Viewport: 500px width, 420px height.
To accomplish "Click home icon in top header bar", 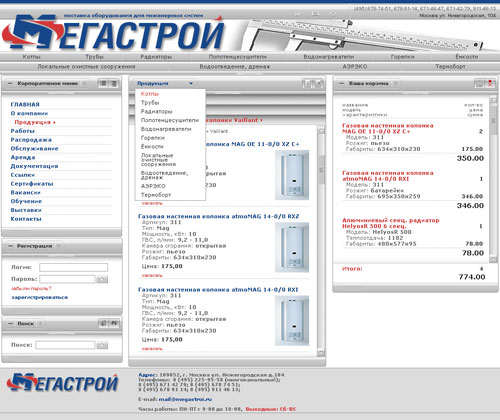I will 297,14.
